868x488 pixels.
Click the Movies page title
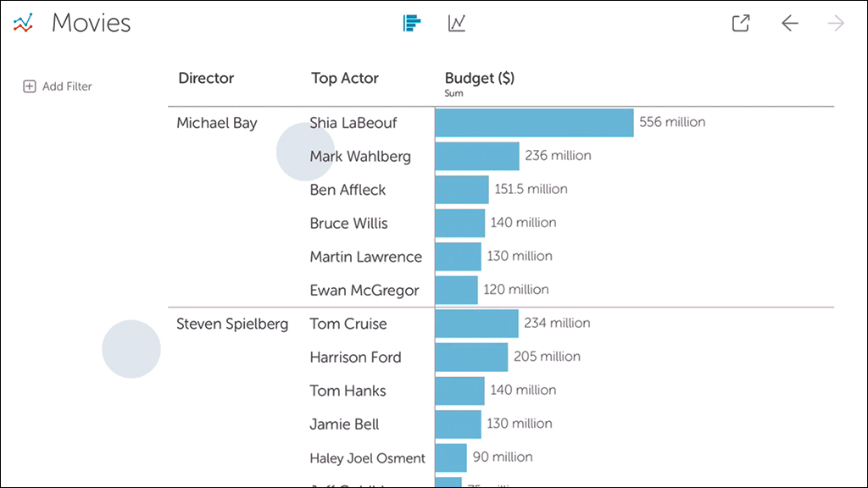[91, 23]
